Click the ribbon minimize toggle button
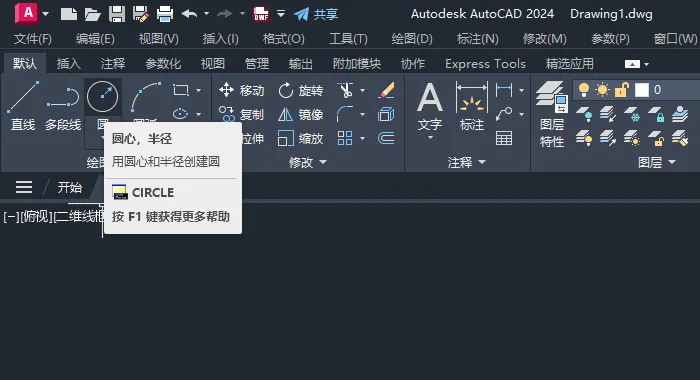 click(632, 64)
